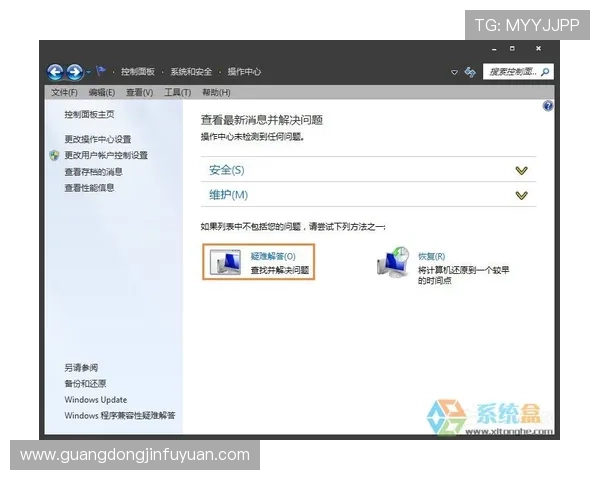Open the 恢复(R) link
The width and height of the screenshot is (600, 480).
coord(432,256)
